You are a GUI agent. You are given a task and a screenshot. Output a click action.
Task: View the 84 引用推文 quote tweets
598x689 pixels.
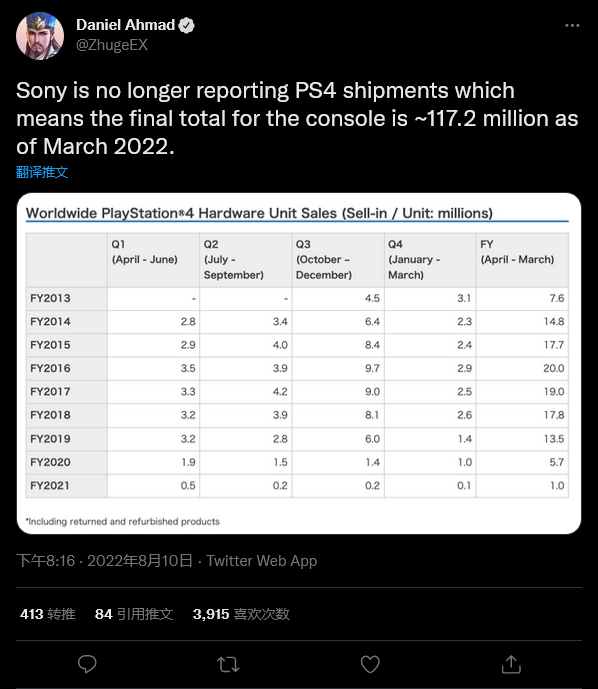click(x=134, y=614)
